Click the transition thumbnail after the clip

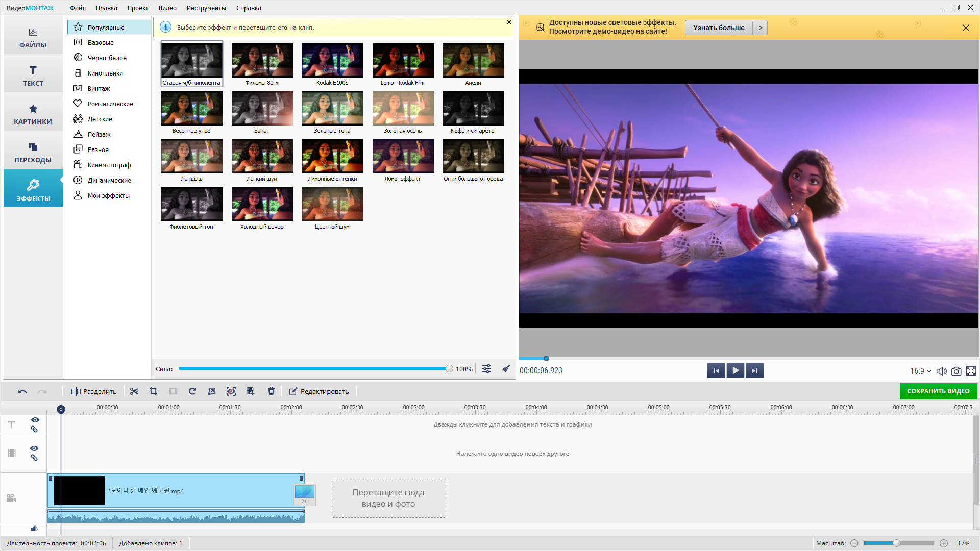(305, 494)
